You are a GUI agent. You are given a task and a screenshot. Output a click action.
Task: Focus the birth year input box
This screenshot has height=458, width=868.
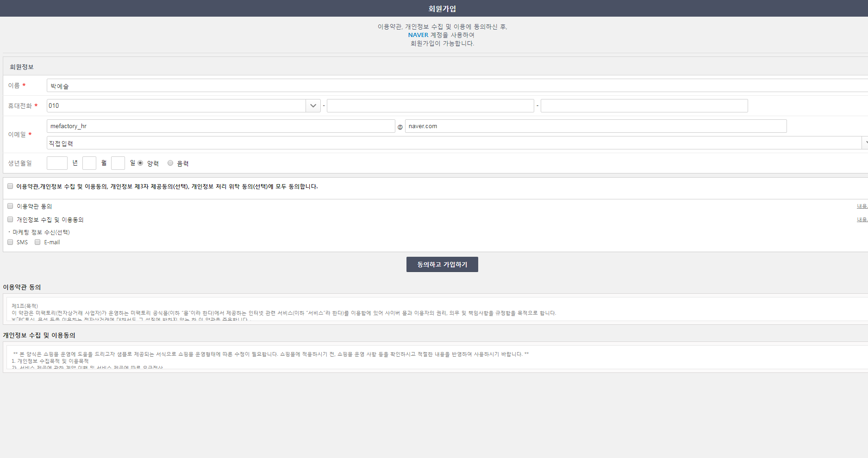tap(57, 163)
